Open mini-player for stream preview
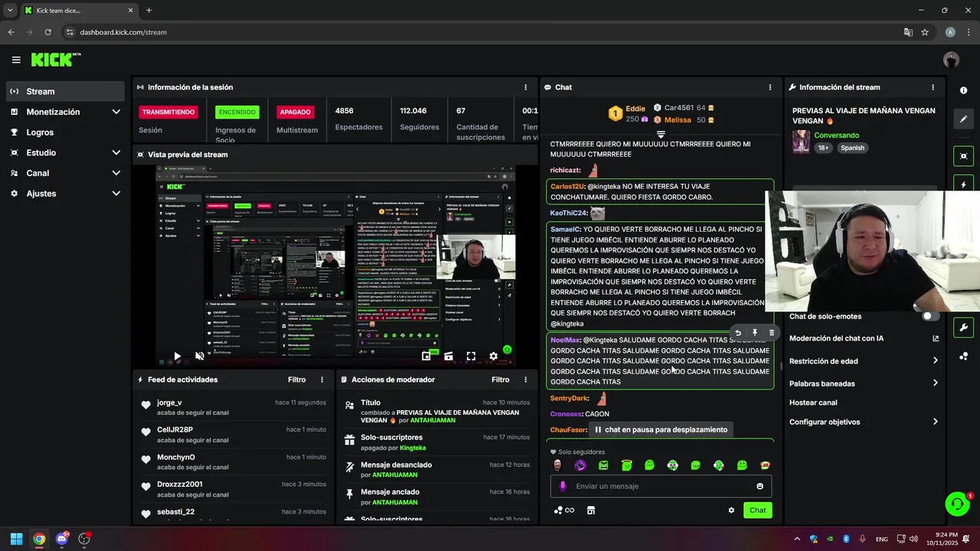 click(426, 356)
